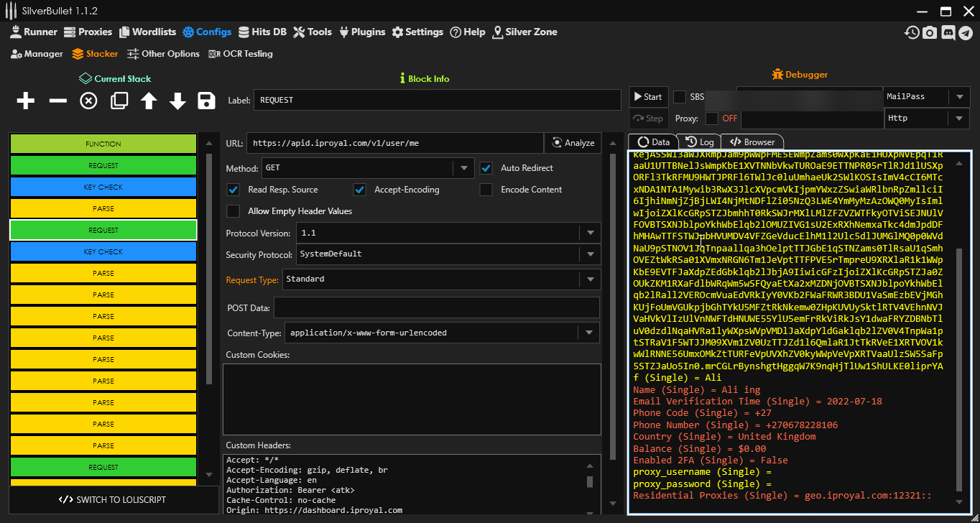
Task: Open the Content-Type dropdown
Action: (x=590, y=333)
